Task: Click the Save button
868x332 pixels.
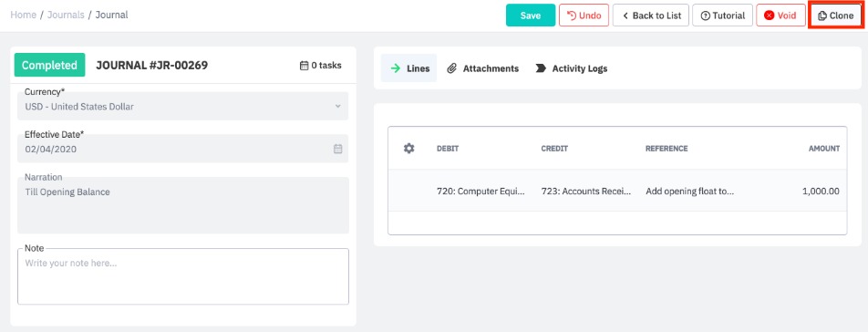Action: click(x=531, y=16)
